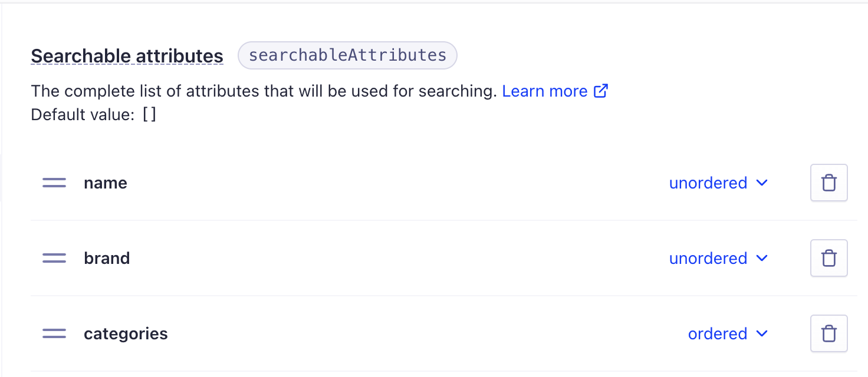The height and width of the screenshot is (377, 868).
Task: Expand brand's unordered ordering dropdown
Action: (718, 259)
